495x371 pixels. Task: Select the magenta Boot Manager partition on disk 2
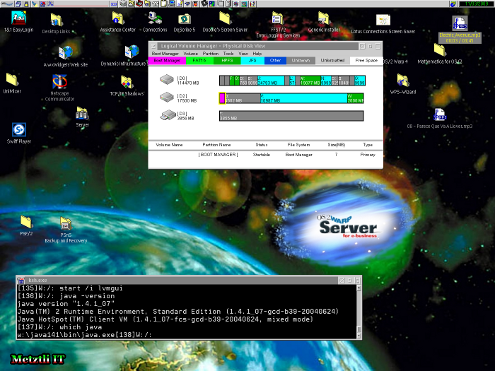click(x=222, y=98)
